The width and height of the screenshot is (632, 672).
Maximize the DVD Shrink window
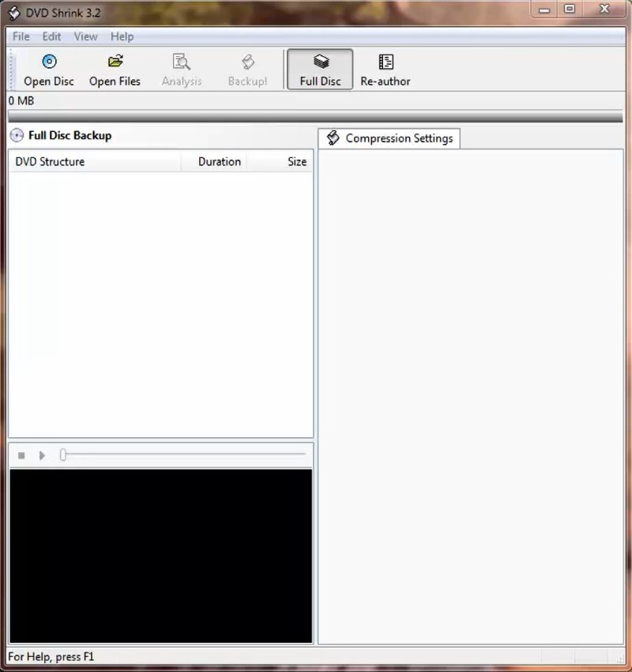coord(570,9)
